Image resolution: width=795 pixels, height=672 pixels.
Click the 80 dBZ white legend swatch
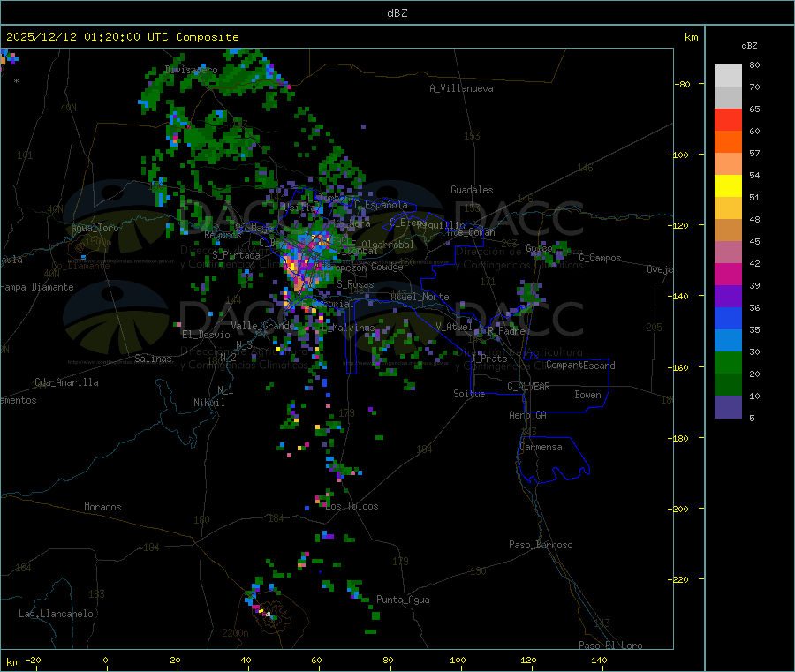[x=728, y=76]
